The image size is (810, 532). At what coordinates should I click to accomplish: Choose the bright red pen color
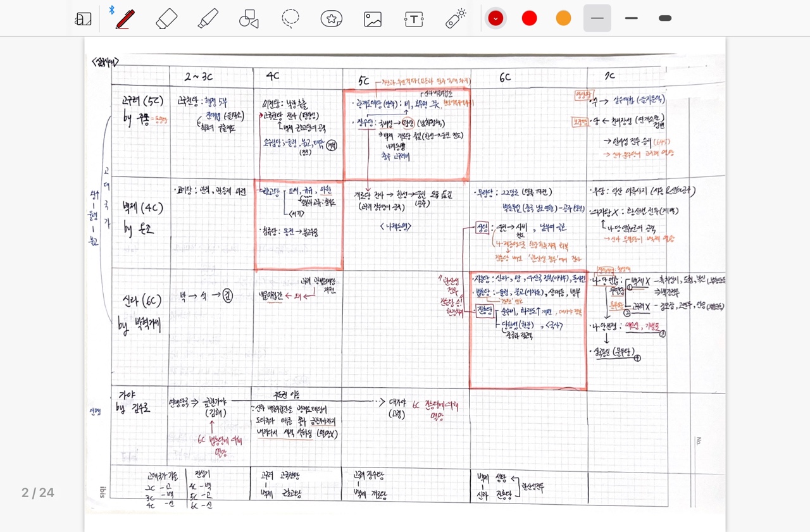pyautogui.click(x=530, y=18)
